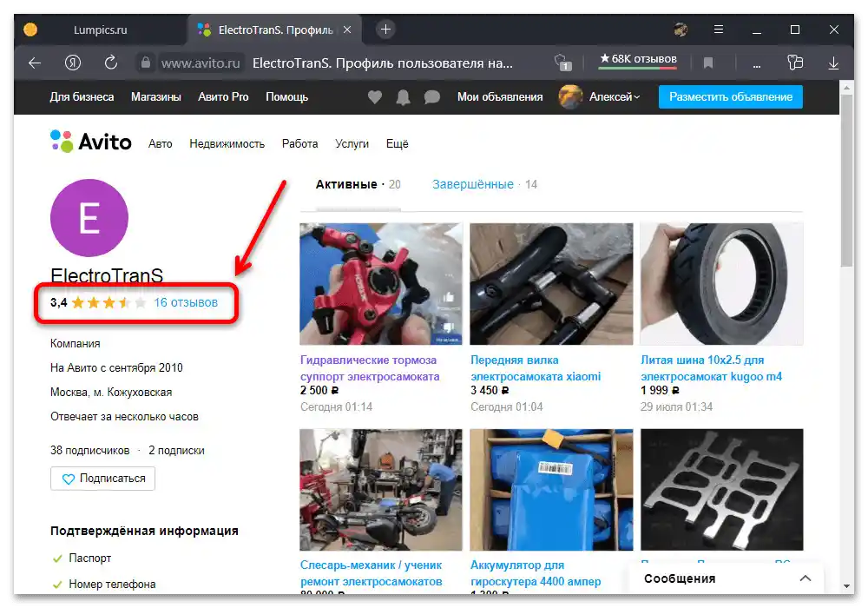Viewport: 868px width, 608px height.
Task: Open favorites heart icon in Avito header
Action: [x=375, y=97]
